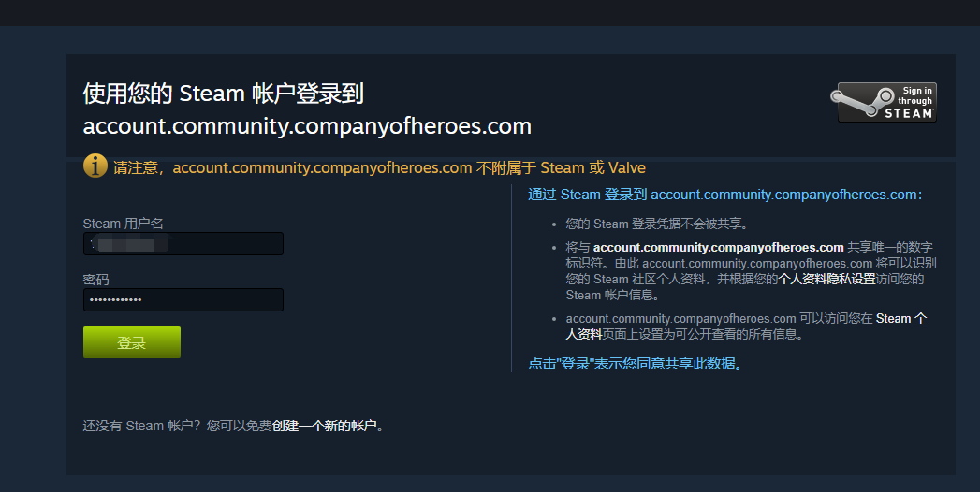This screenshot has height=492, width=980.
Task: Focus the Steam 用户名 input field
Action: (183, 243)
